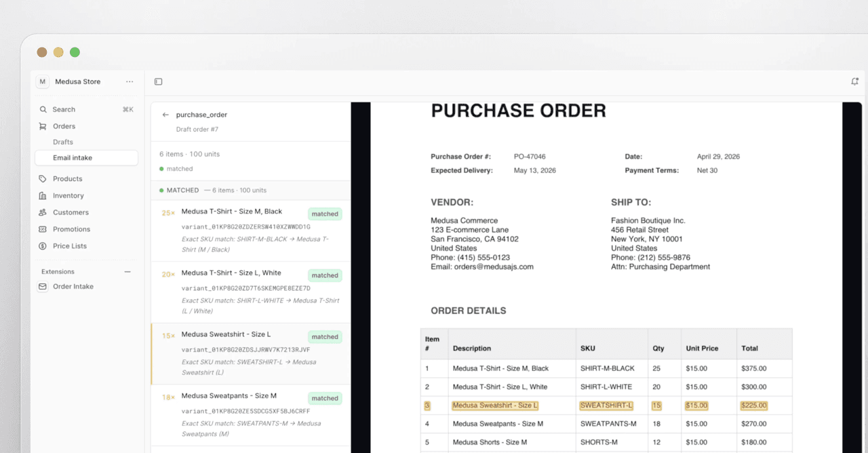This screenshot has height=453, width=868.
Task: Click the variant ID ending MGPE8EZE7D
Action: (246, 288)
